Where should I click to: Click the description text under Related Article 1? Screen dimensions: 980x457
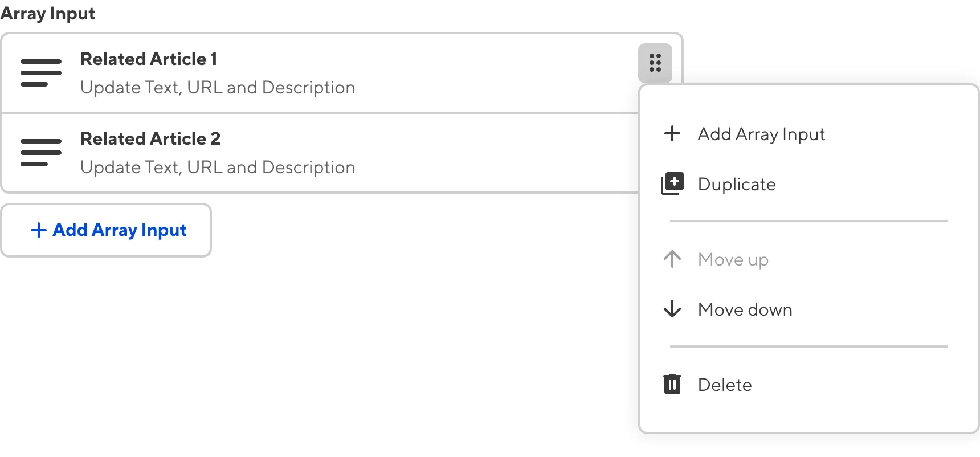218,88
